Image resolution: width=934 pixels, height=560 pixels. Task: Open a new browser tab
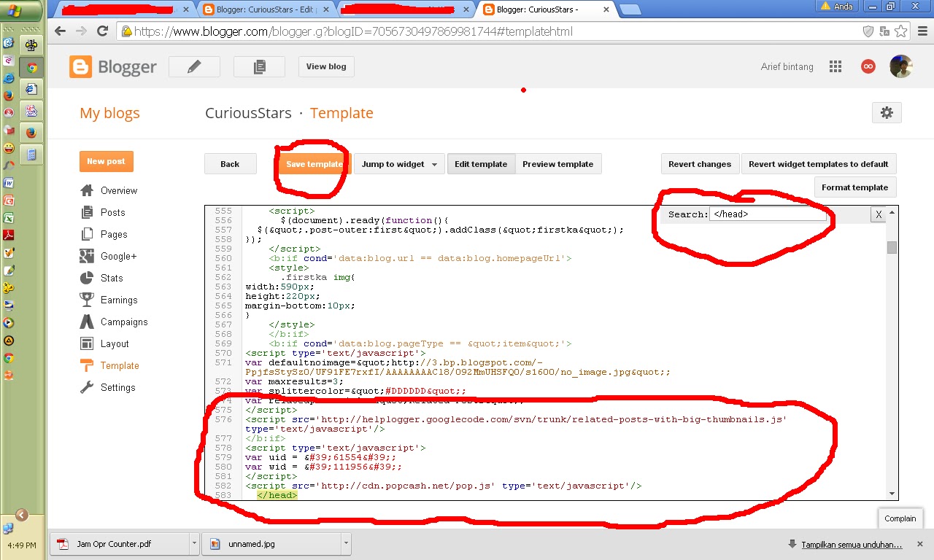(630, 9)
